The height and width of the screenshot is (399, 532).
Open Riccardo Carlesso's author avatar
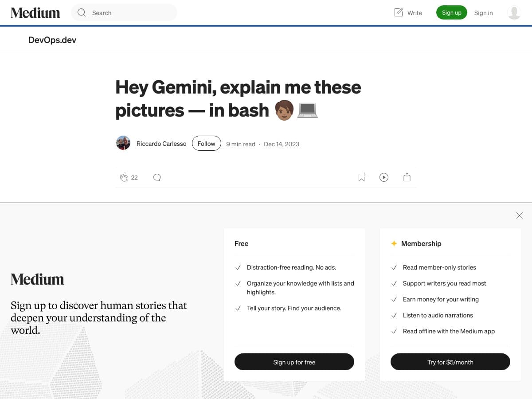tap(123, 143)
